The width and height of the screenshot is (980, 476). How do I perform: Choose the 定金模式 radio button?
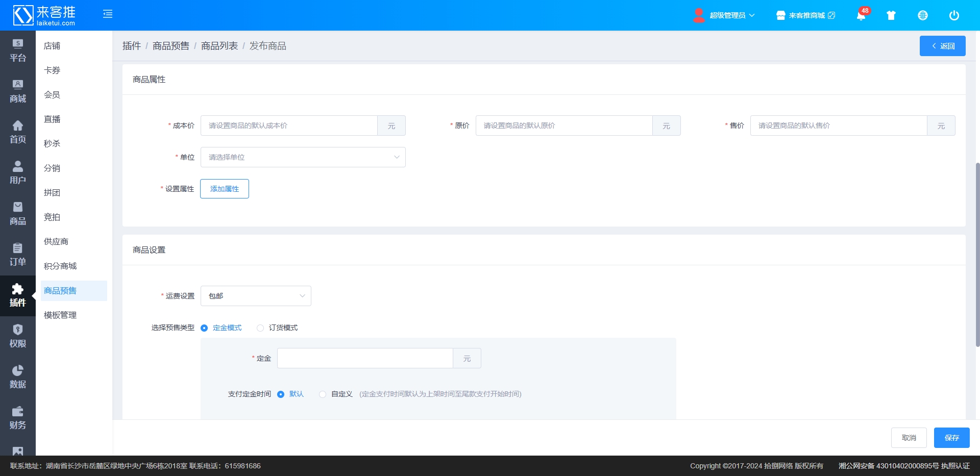[204, 328]
